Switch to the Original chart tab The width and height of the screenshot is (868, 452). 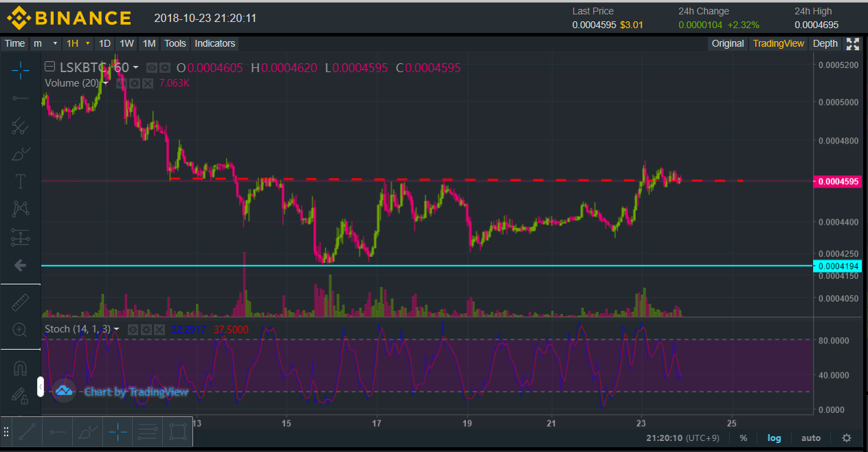point(727,43)
